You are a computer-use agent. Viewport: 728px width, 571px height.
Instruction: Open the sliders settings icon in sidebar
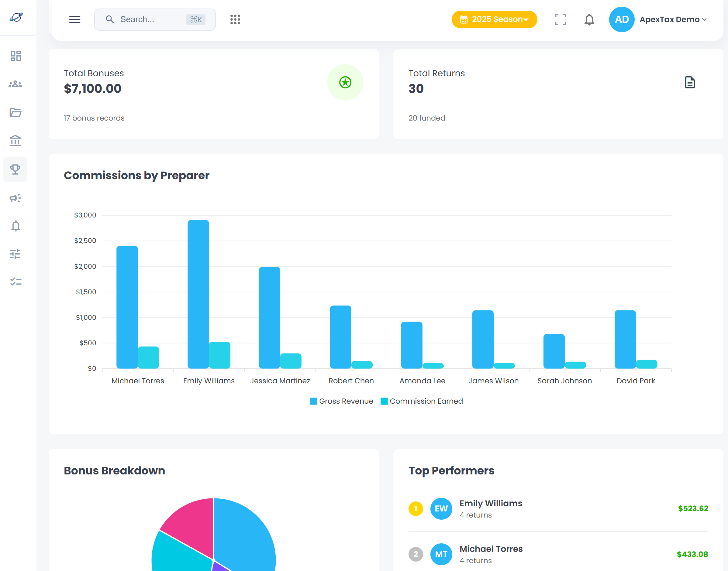click(16, 254)
